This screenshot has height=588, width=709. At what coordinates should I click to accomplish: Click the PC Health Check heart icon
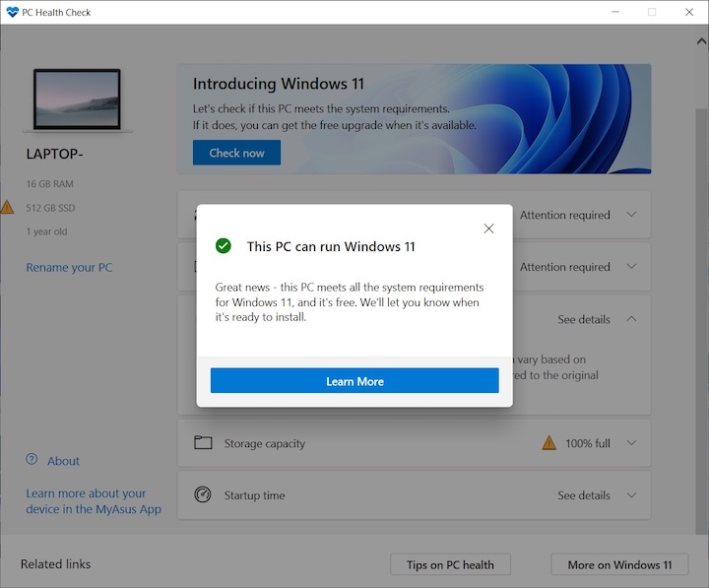(x=11, y=12)
